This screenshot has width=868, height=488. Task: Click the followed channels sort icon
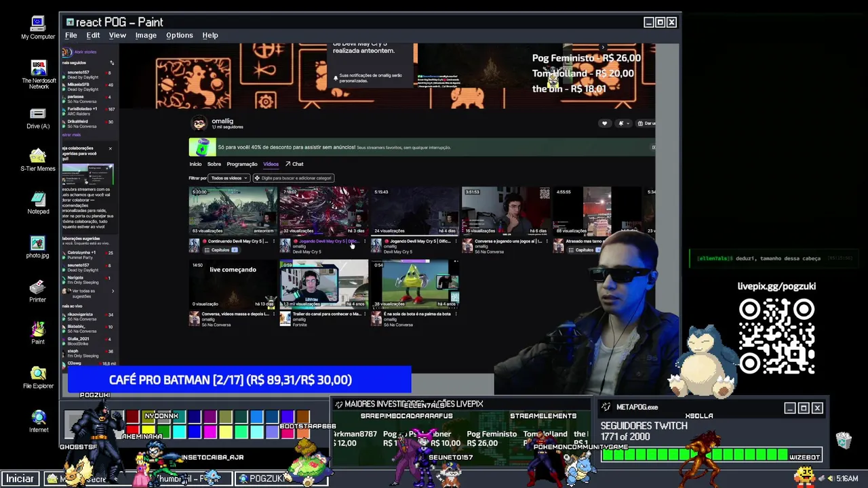tap(112, 63)
